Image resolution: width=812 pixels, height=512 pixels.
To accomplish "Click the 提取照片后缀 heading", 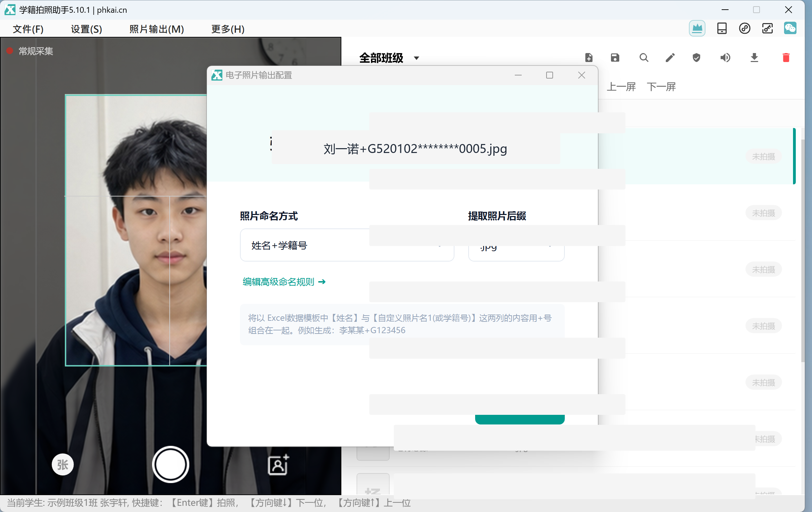I will (497, 216).
